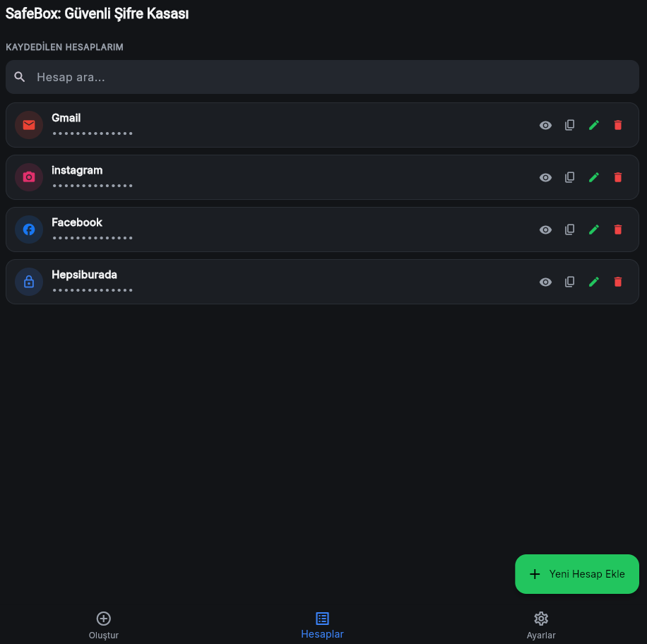The height and width of the screenshot is (644, 647).
Task: Reveal the instagram password
Action: [x=545, y=177]
